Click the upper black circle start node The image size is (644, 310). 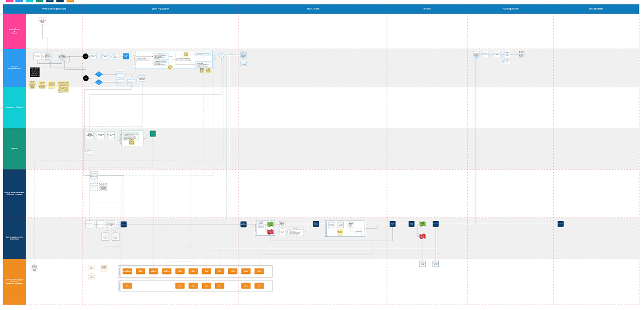point(86,56)
